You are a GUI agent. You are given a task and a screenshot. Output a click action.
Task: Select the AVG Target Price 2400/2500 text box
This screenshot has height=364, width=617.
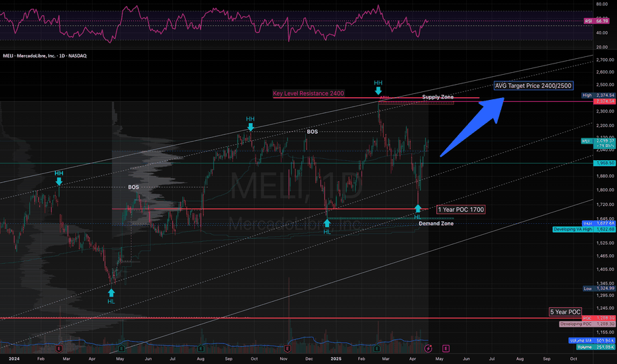pos(533,85)
